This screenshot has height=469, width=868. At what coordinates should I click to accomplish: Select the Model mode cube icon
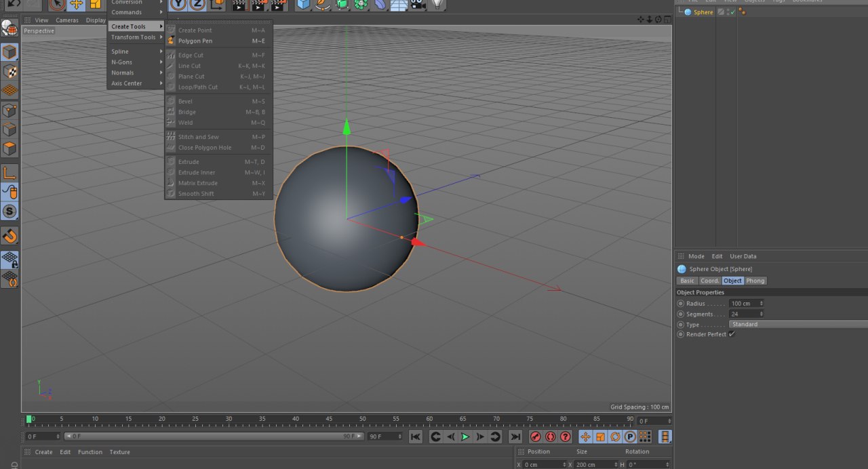[x=9, y=52]
